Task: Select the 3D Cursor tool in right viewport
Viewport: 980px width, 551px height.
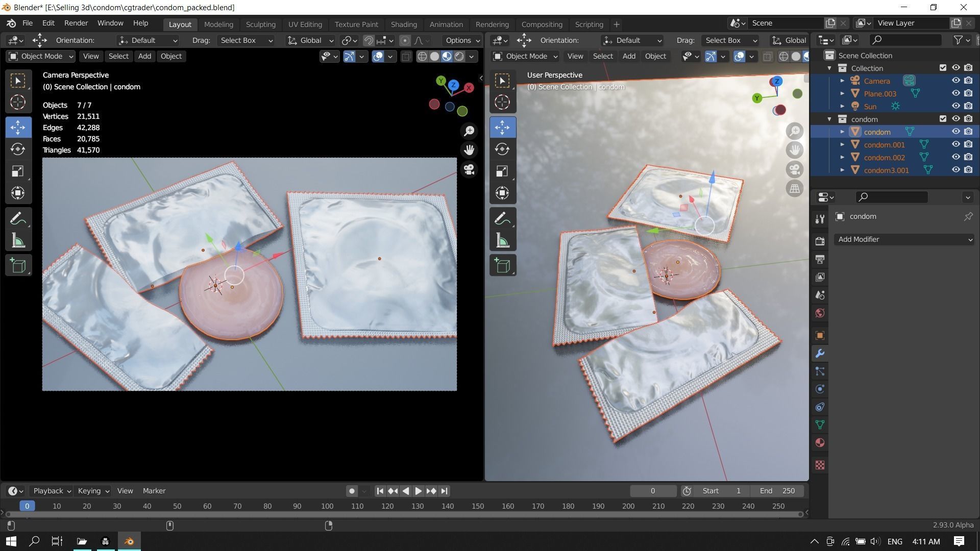Action: (502, 102)
